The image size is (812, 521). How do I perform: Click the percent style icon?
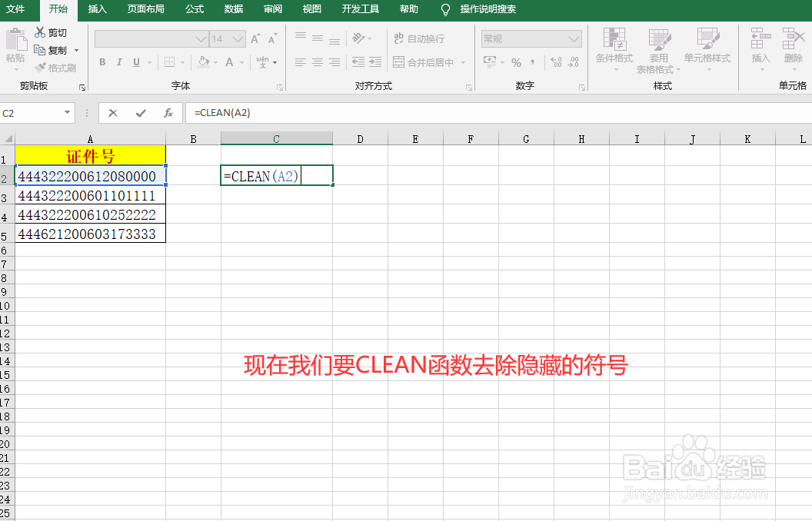point(517,62)
